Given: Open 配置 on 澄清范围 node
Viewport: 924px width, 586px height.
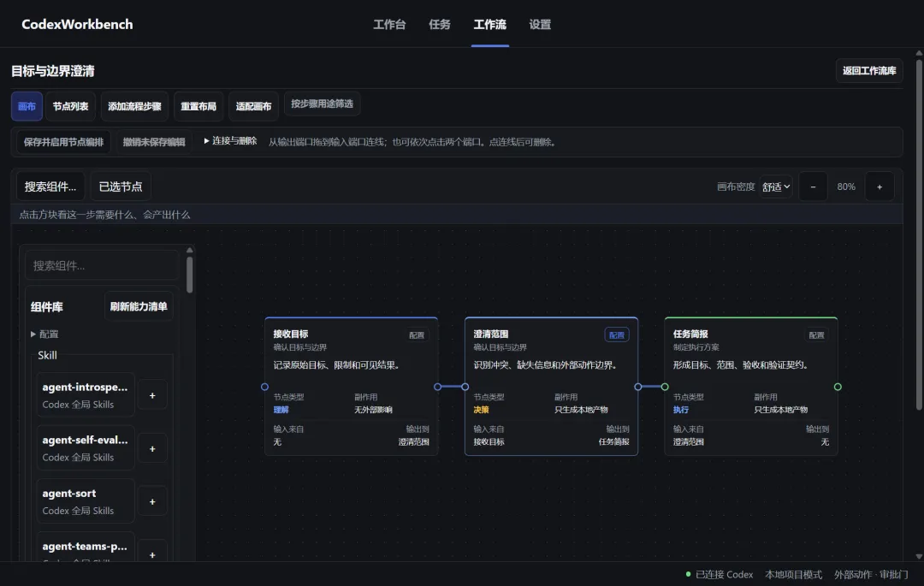Looking at the screenshot, I should (x=616, y=335).
